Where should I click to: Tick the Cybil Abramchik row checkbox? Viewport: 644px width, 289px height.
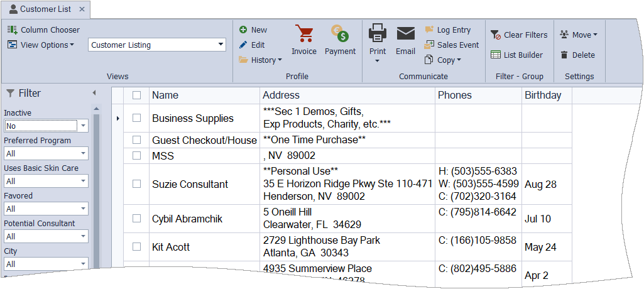pyautogui.click(x=136, y=219)
